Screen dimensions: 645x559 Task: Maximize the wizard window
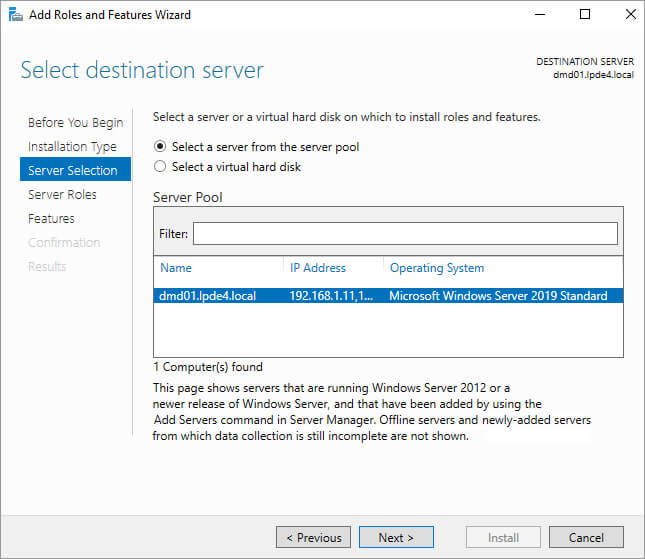pyautogui.click(x=585, y=15)
